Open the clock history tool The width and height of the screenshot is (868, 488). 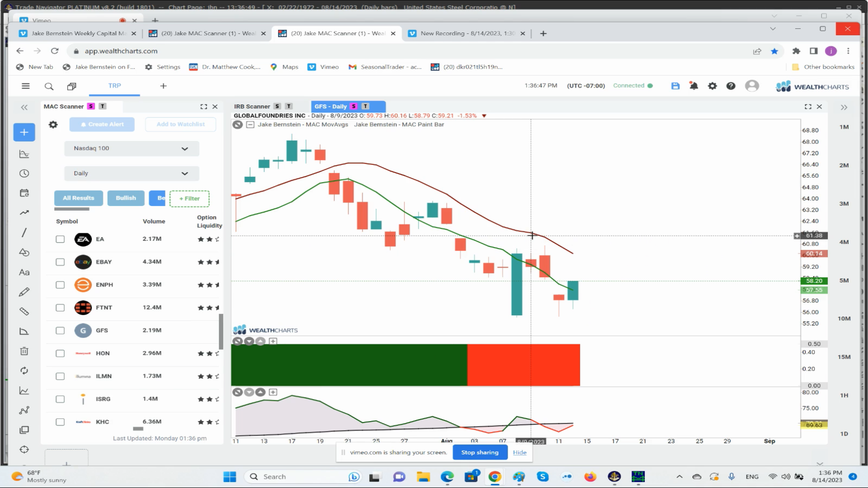coord(24,174)
